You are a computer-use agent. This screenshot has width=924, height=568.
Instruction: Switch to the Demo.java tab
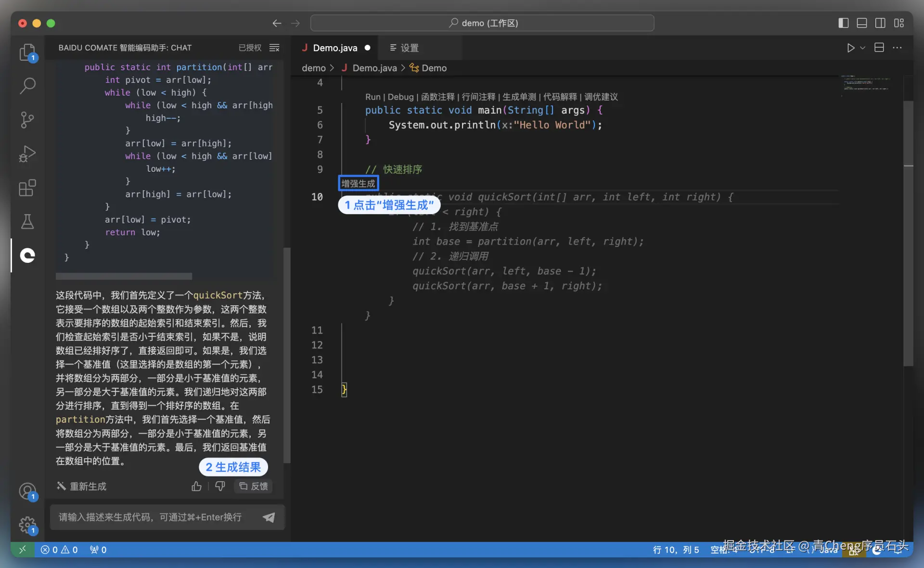(x=335, y=48)
